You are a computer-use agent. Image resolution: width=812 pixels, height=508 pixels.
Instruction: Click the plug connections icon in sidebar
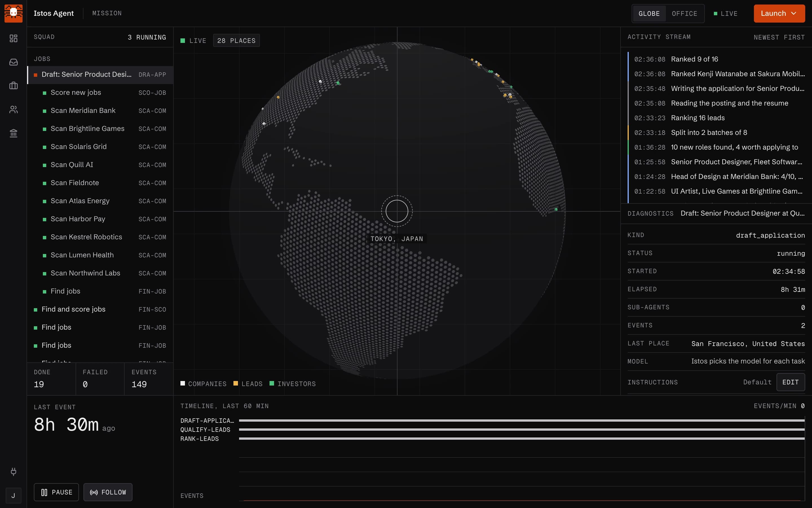tap(14, 471)
